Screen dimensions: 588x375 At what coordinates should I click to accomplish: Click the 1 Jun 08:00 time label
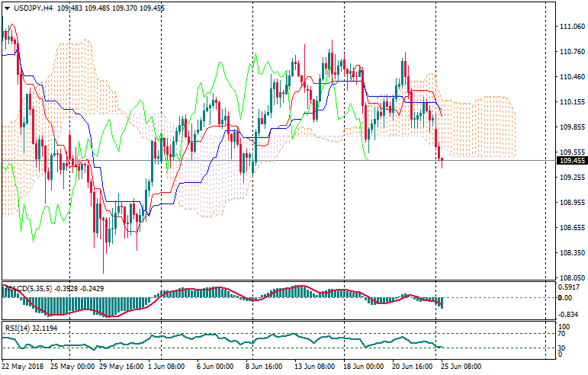click(165, 367)
